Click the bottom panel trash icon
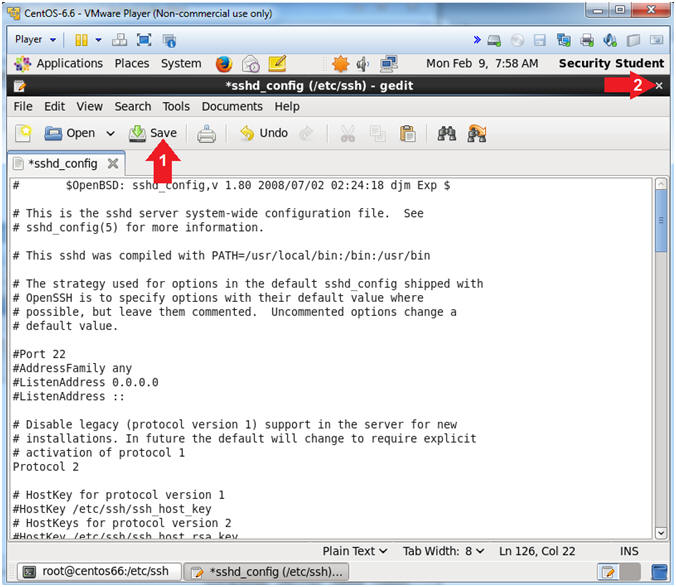Image resolution: width=676 pixels, height=587 pixels. coord(659,572)
